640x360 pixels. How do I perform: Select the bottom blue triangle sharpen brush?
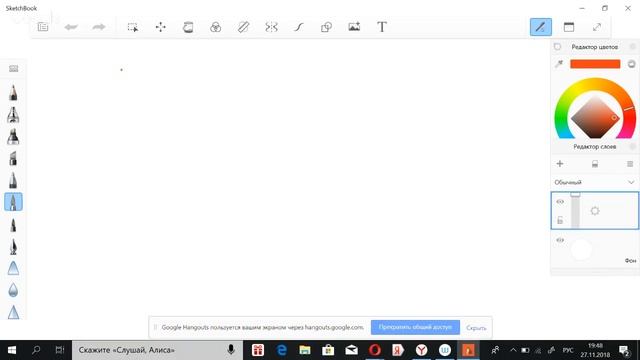[x=13, y=312]
